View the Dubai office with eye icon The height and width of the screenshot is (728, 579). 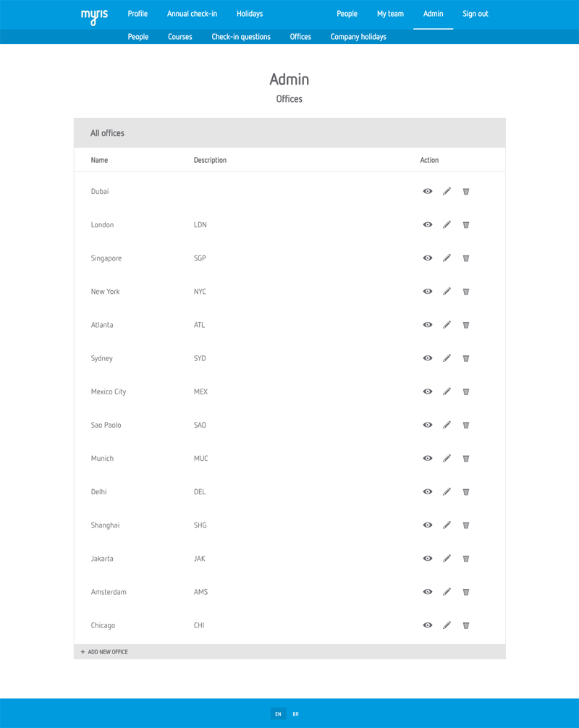428,192
